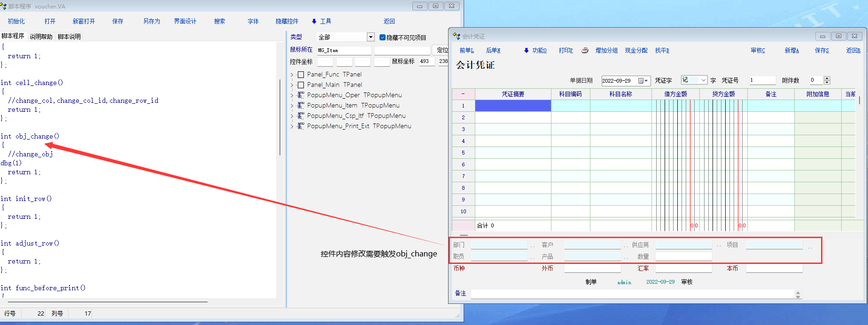Click the 工具 down-arrow icon in script toolbar
Image resolution: width=868 pixels, height=325 pixels.
coord(314,21)
